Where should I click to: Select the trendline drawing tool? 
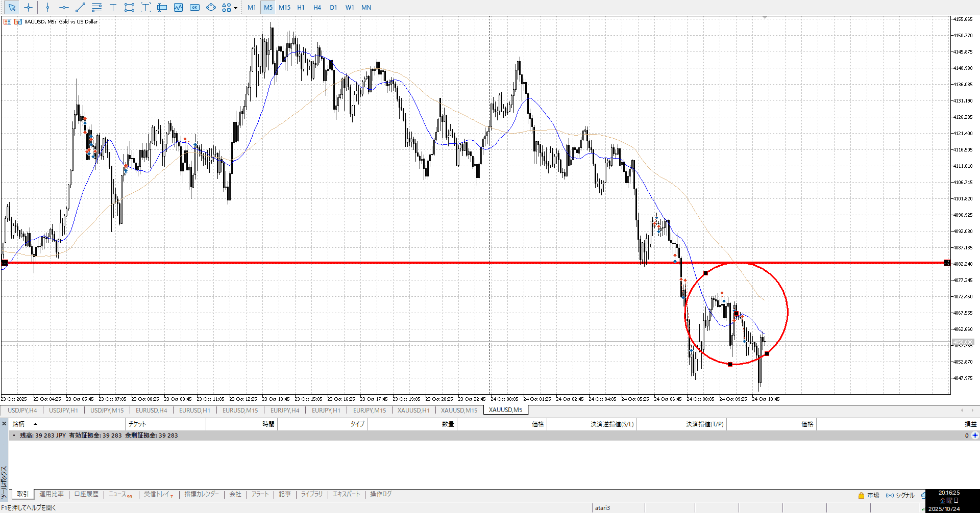[80, 8]
